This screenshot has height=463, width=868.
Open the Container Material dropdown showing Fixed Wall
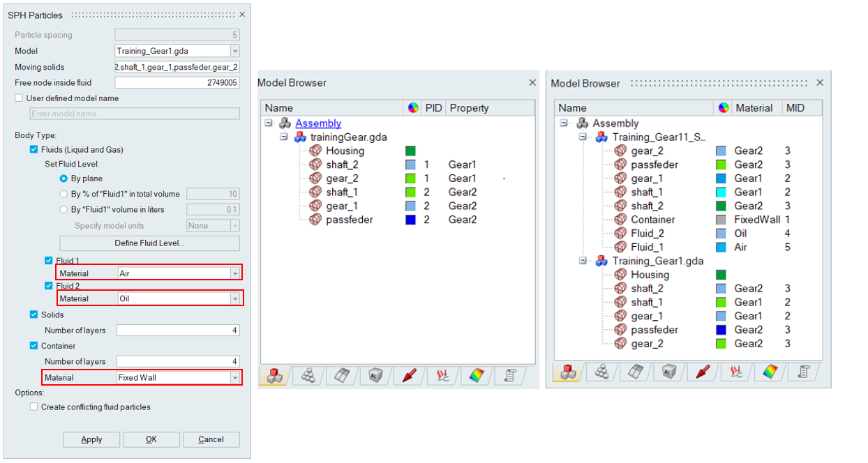click(x=234, y=378)
